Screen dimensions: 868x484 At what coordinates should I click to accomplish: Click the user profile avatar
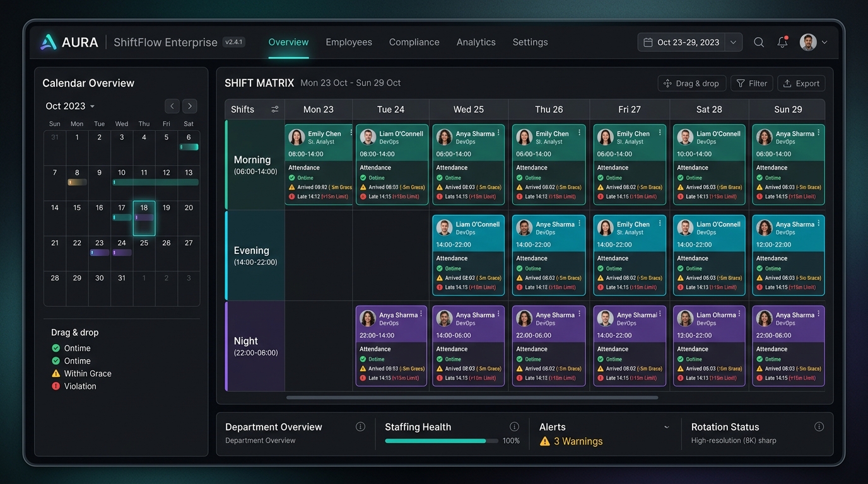point(808,42)
